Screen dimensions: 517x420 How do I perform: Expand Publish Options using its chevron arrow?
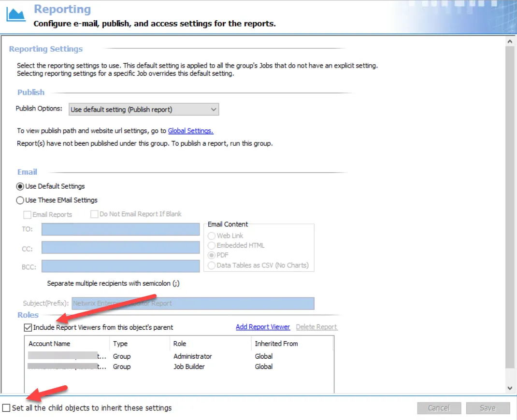tap(214, 110)
